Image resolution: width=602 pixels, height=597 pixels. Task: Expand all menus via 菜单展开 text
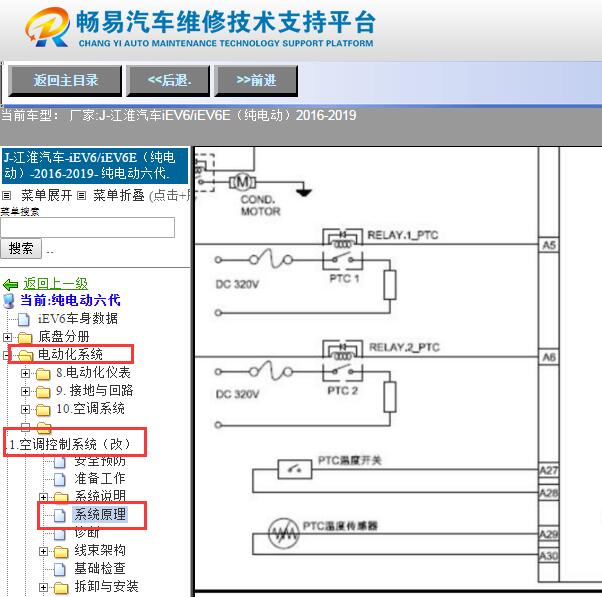[46, 195]
